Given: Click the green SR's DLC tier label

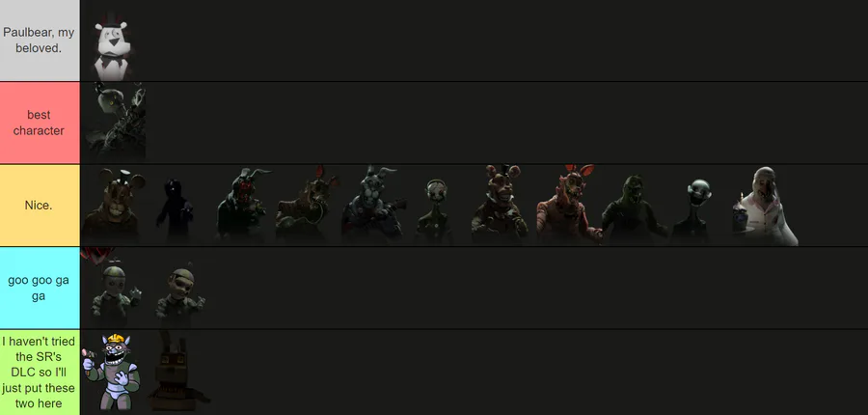Looking at the screenshot, I should [40, 373].
